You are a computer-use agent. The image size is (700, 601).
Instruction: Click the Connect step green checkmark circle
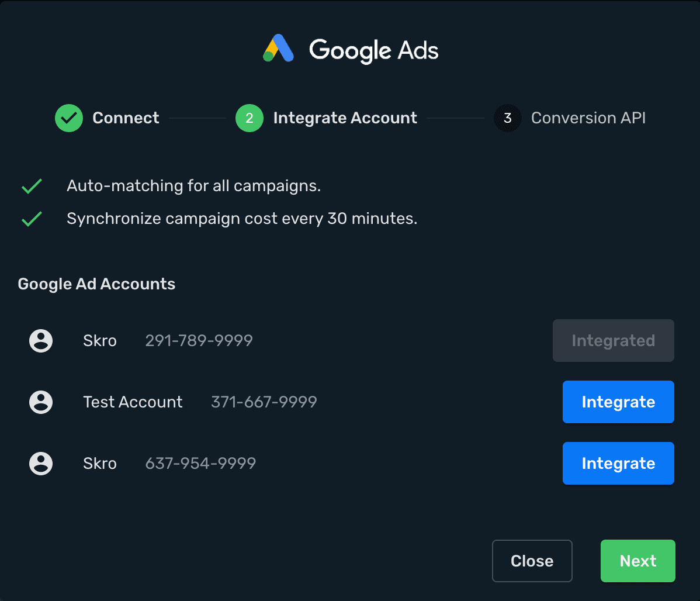(69, 118)
